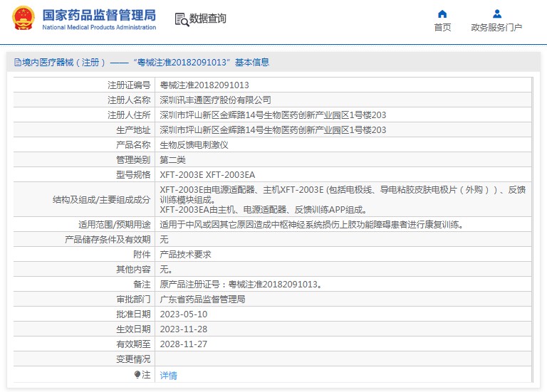Click the 型号规格 row label
Viewport: 547px width, 392px height.
pyautogui.click(x=133, y=175)
